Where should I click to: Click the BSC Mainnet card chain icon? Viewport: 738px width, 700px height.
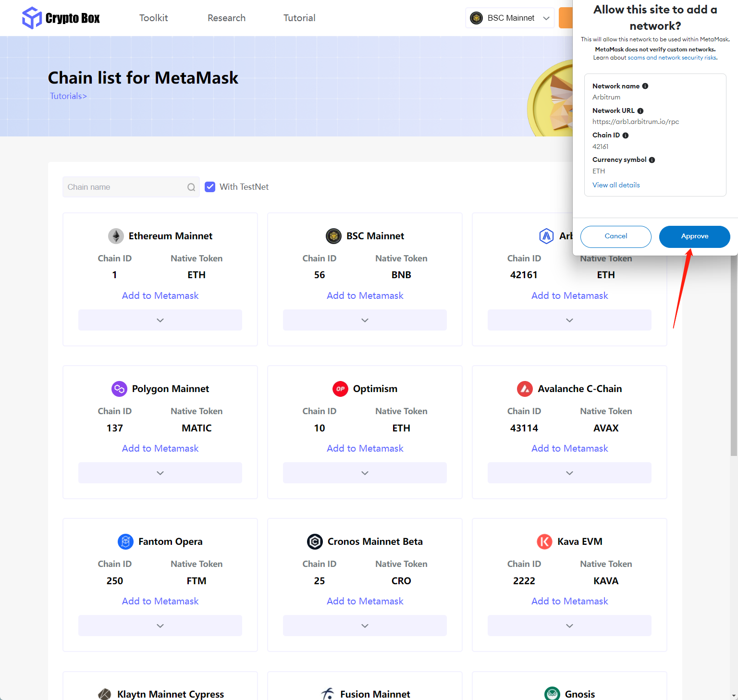pyautogui.click(x=333, y=236)
